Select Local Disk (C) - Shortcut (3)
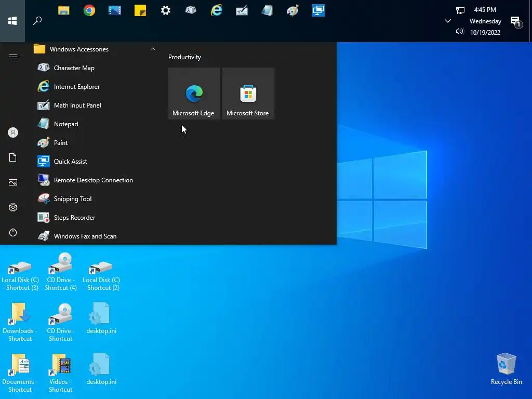This screenshot has height=399, width=532. tap(20, 271)
